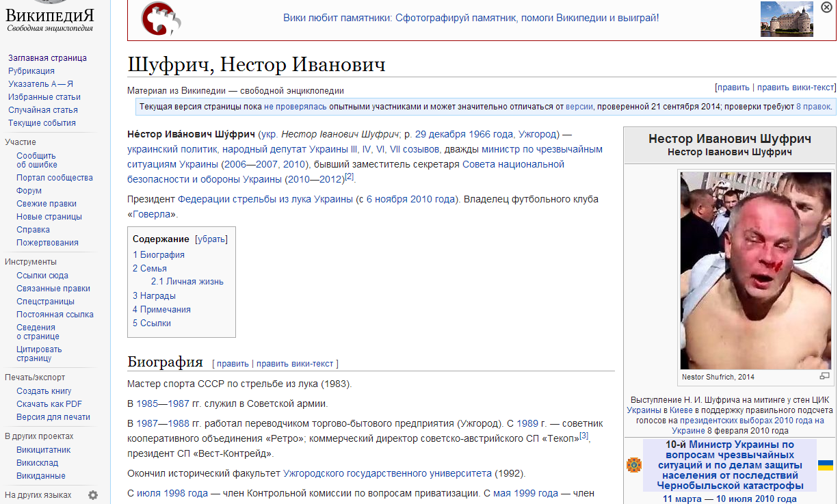
Task: Click Создать книгу
Action: click(x=44, y=391)
